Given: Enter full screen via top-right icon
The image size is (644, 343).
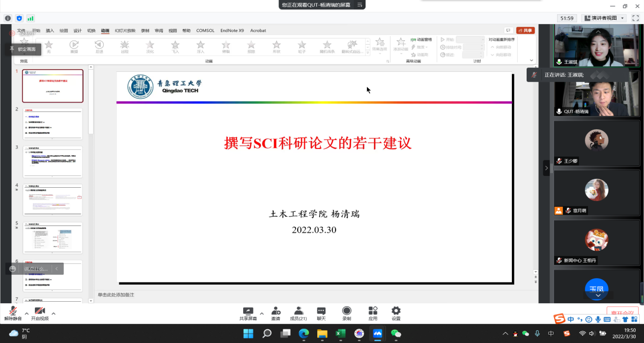Looking at the screenshot, I should 635,18.
